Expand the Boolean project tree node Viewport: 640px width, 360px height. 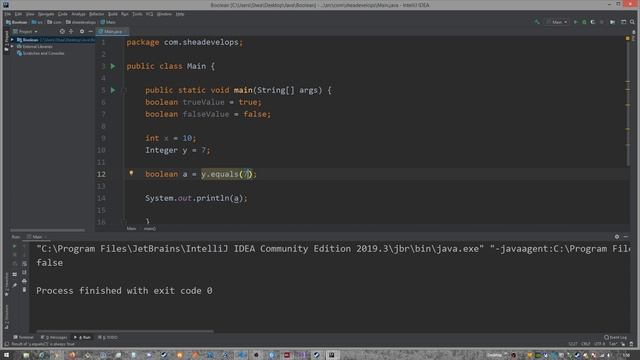(13, 40)
